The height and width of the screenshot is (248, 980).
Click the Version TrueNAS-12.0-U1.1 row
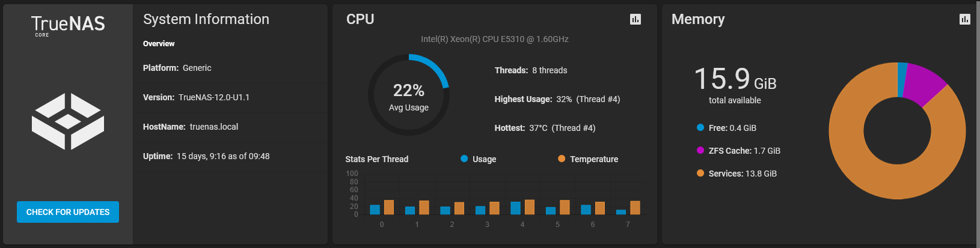[x=230, y=97]
